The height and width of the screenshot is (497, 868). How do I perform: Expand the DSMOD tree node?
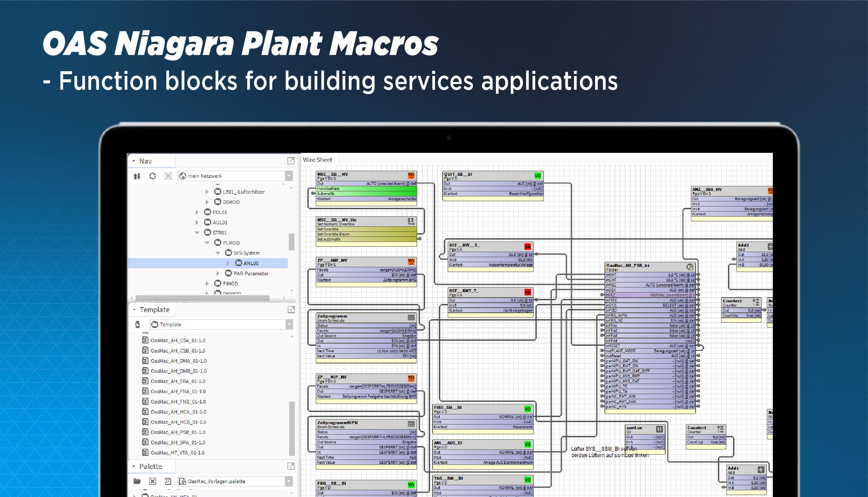coord(207,202)
